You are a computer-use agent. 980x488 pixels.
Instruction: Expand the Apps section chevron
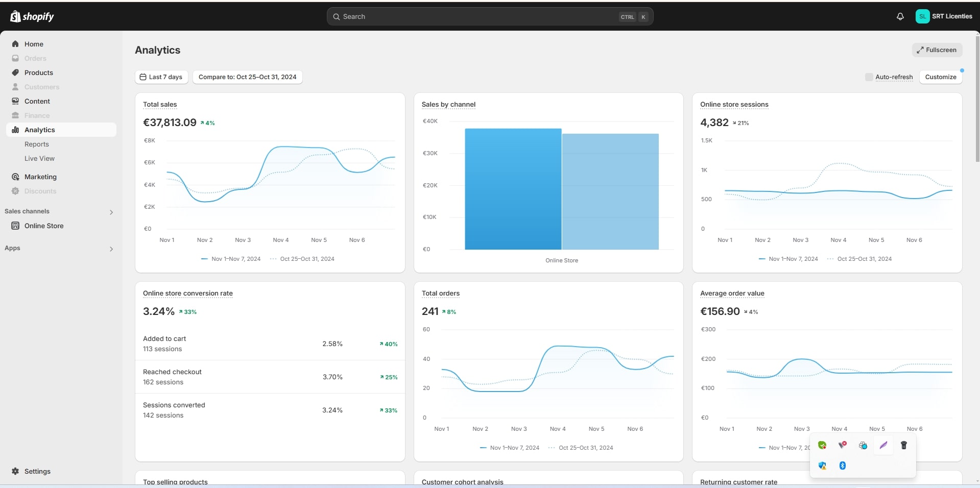111,249
